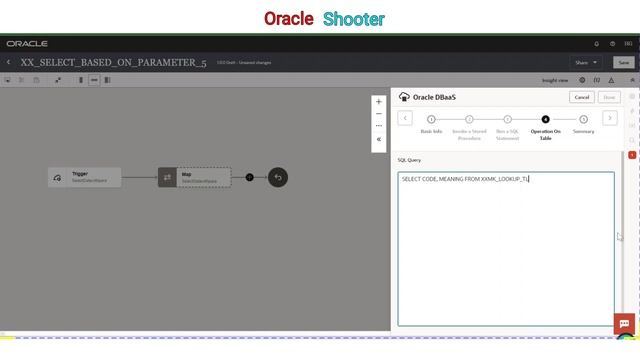
Task: Open the errors warning triangle icon
Action: click(611, 80)
